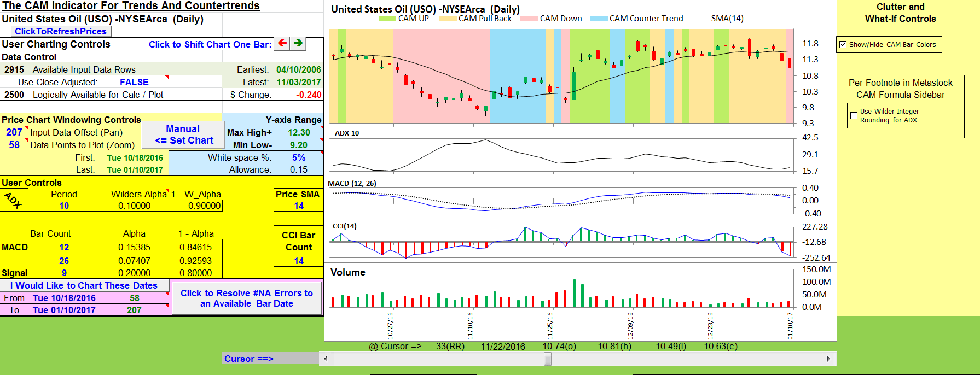Select the CCI Bar Count value cell
The height and width of the screenshot is (375, 980).
click(299, 261)
